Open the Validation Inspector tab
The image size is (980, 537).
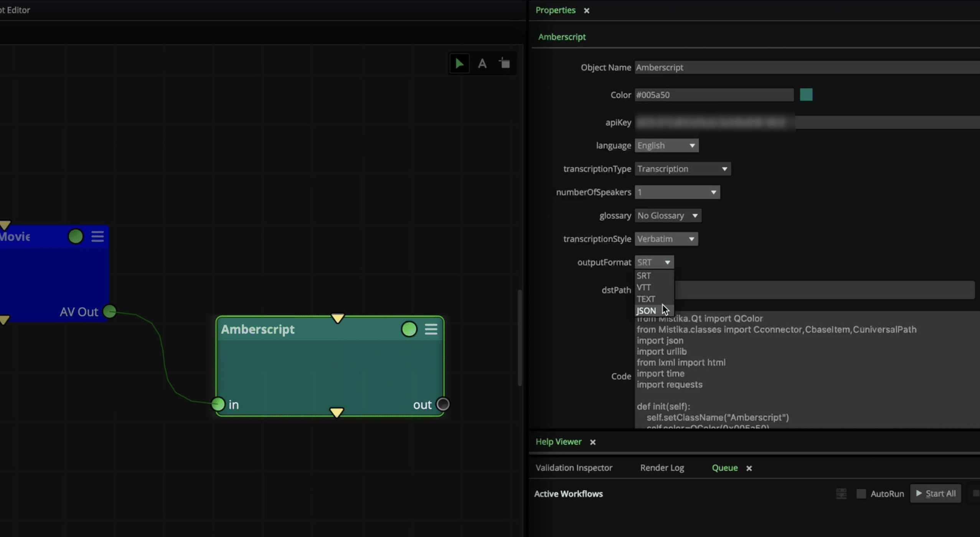574,468
